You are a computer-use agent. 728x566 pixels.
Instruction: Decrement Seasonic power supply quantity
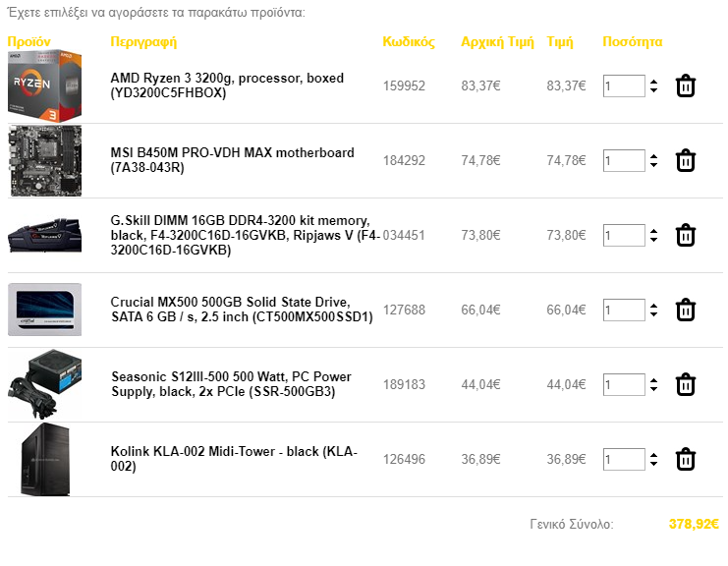pyautogui.click(x=653, y=389)
